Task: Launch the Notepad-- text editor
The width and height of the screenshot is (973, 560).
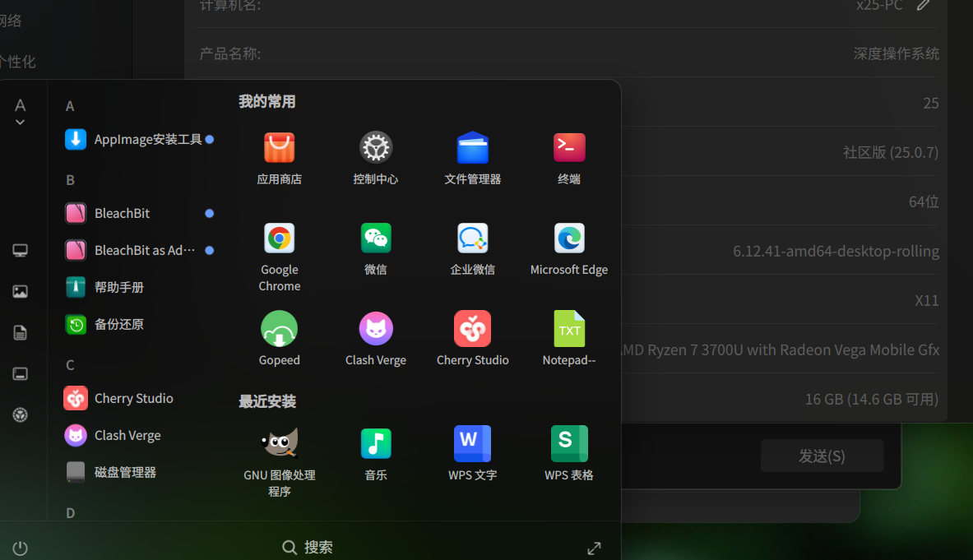Action: (x=569, y=329)
